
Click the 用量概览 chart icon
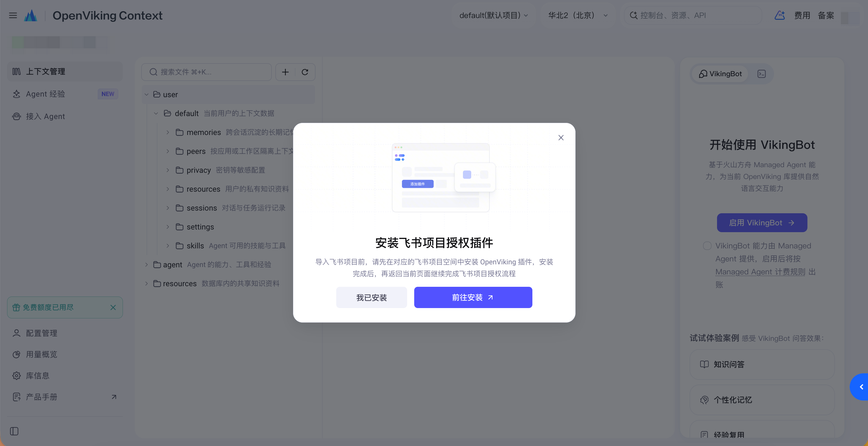coord(16,354)
